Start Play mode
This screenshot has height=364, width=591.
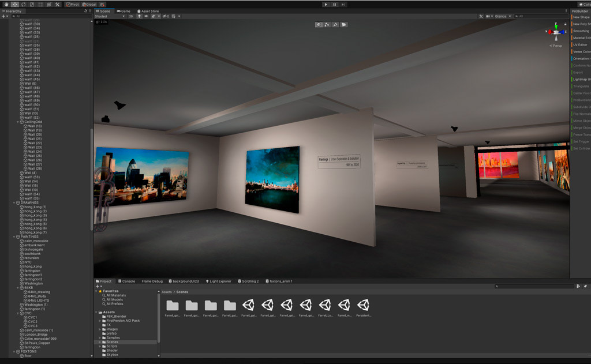tap(326, 5)
